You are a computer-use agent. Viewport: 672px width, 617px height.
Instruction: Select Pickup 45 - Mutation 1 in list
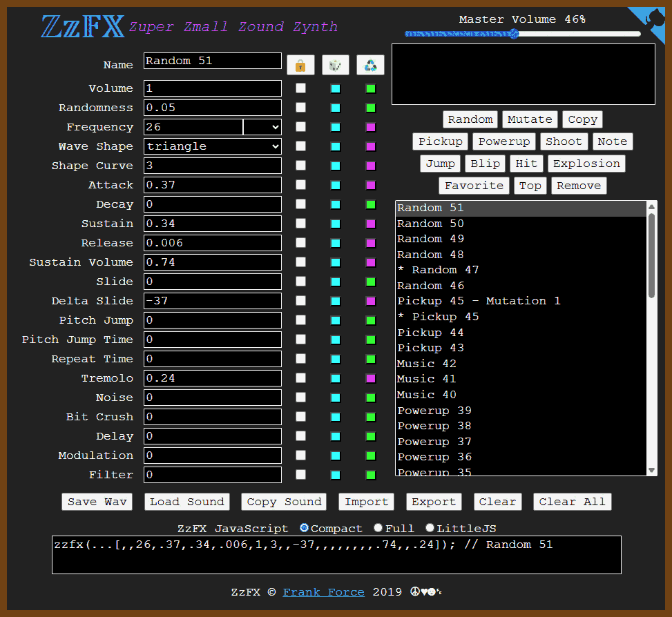click(479, 301)
